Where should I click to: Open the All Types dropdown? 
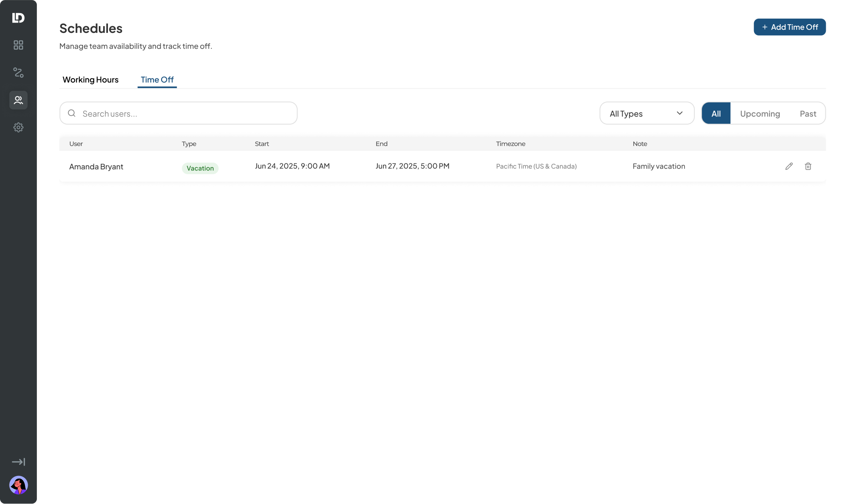647,113
